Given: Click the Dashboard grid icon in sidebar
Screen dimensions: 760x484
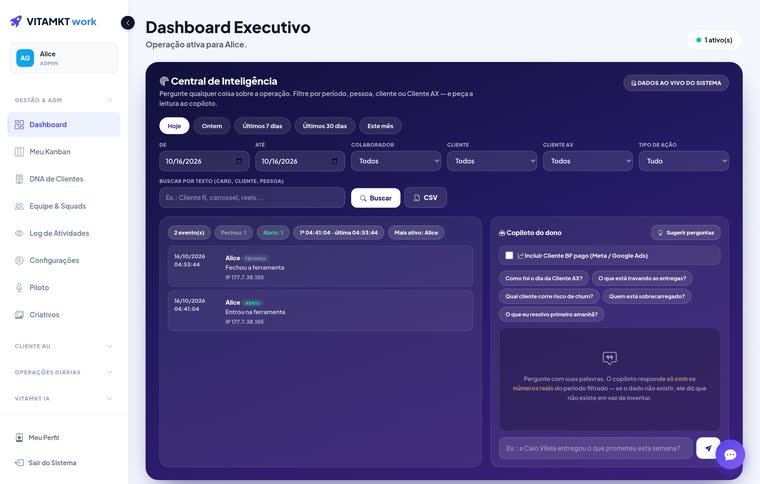Looking at the screenshot, I should click(19, 125).
